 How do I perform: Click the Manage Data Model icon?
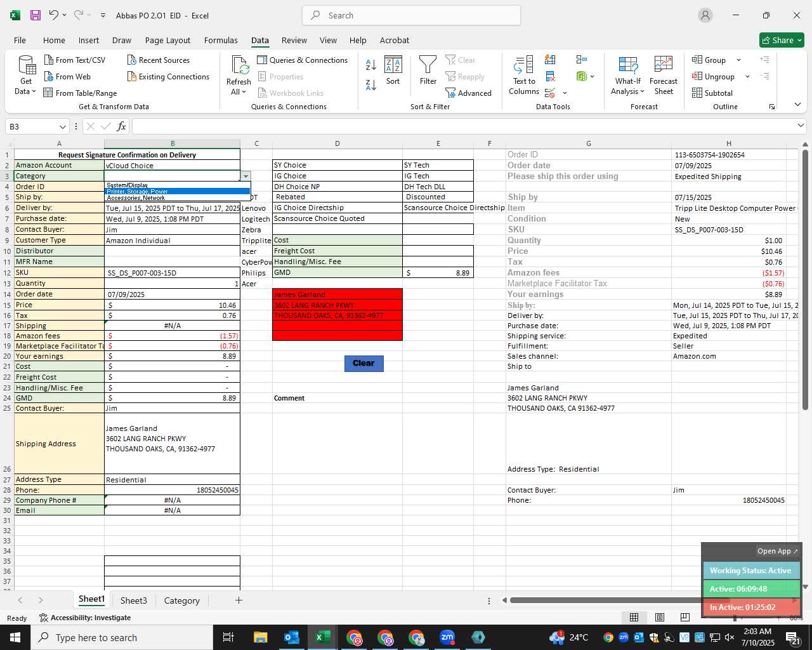pos(581,76)
